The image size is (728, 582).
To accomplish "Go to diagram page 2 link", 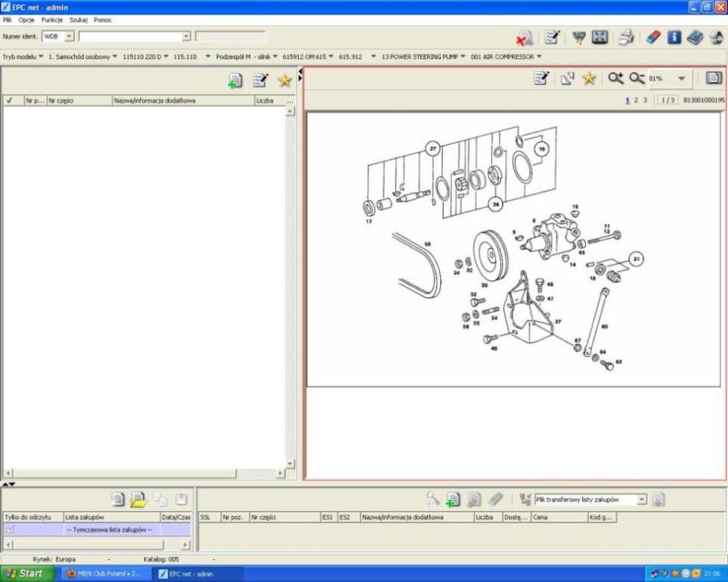I will [x=636, y=100].
